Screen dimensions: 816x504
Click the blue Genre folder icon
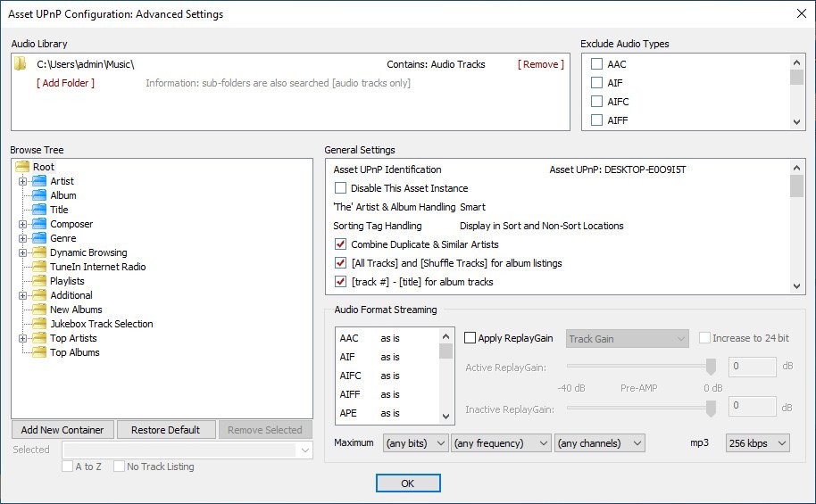click(x=39, y=238)
